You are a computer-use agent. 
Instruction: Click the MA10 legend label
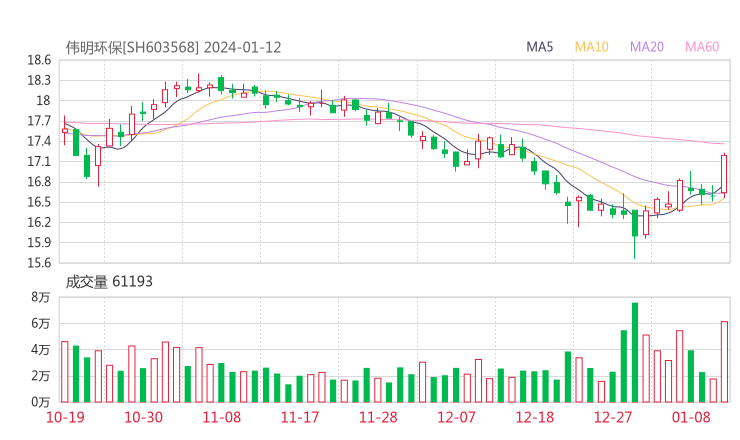591,47
